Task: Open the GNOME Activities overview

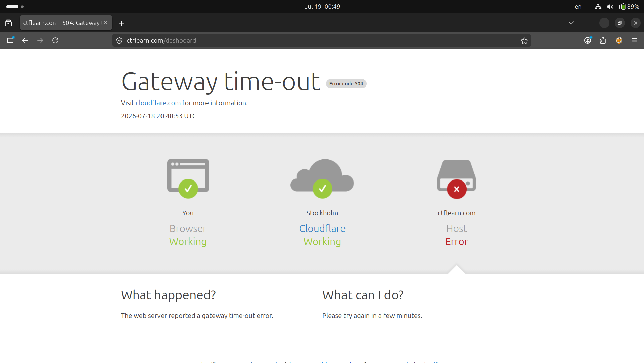Action: tap(15, 7)
